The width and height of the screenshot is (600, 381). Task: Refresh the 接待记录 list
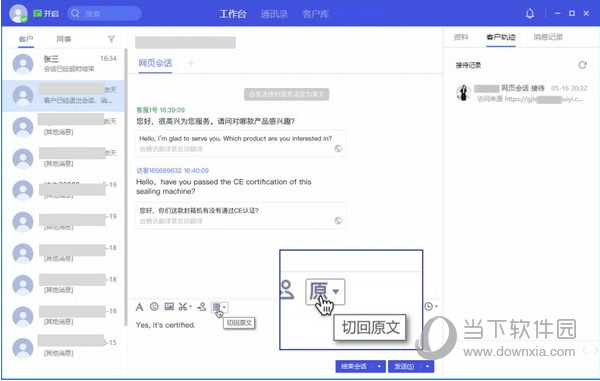pos(582,65)
